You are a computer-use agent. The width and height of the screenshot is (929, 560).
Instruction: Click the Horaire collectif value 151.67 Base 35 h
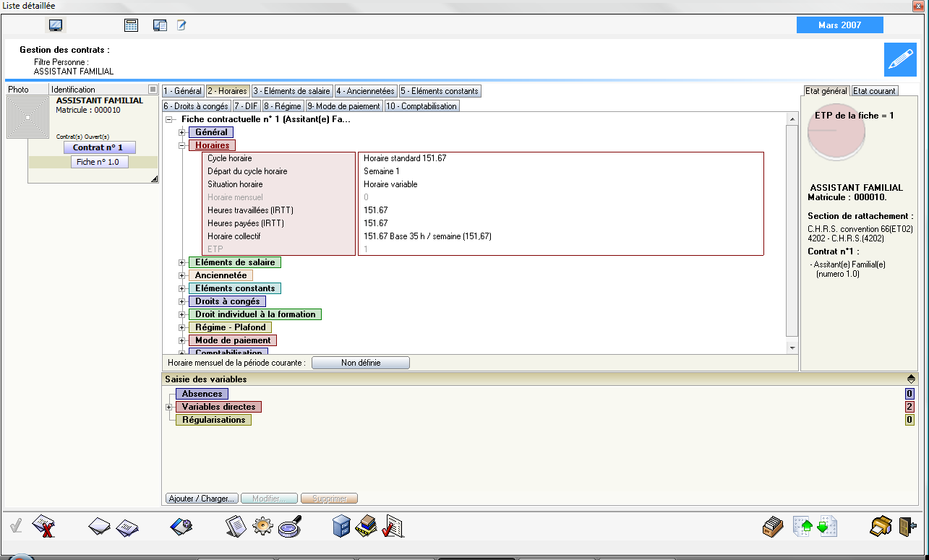pyautogui.click(x=428, y=236)
